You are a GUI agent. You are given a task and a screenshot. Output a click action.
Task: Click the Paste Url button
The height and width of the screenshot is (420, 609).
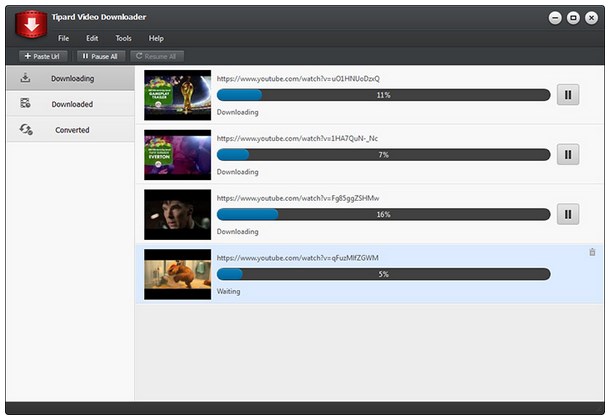pyautogui.click(x=43, y=56)
